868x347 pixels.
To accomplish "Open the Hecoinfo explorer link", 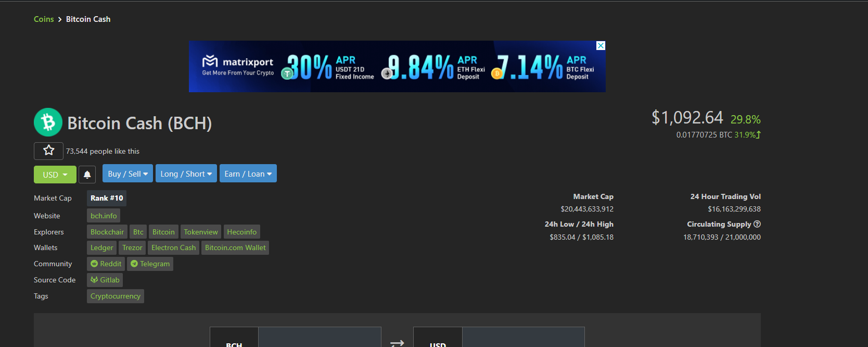I will point(241,232).
